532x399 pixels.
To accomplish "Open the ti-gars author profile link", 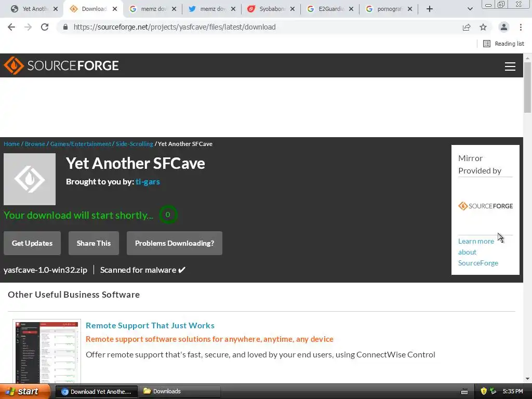I will point(148,182).
